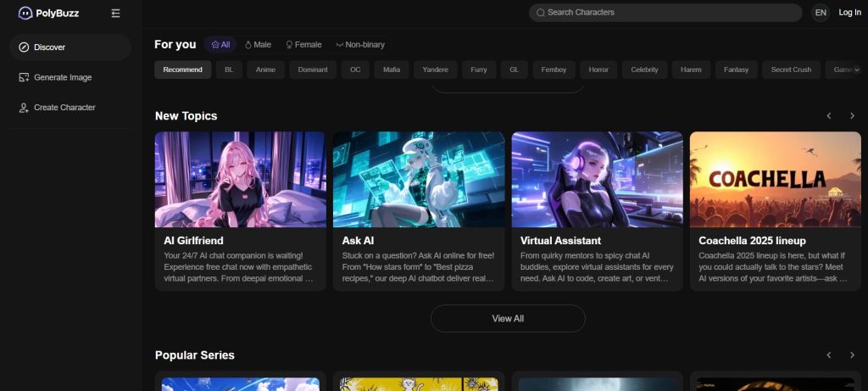The image size is (868, 391).
Task: Open the AI Girlfriend topic image
Action: coord(240,180)
